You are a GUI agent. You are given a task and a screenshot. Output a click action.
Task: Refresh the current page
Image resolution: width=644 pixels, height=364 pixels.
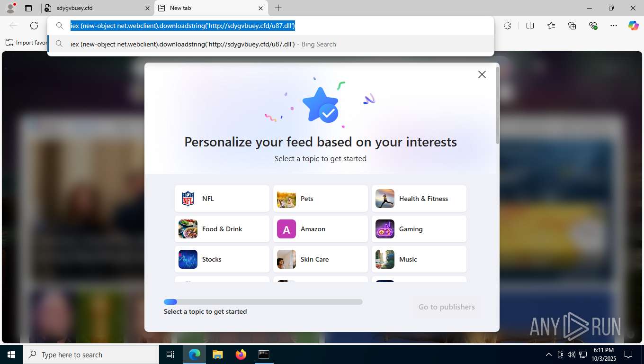34,26
